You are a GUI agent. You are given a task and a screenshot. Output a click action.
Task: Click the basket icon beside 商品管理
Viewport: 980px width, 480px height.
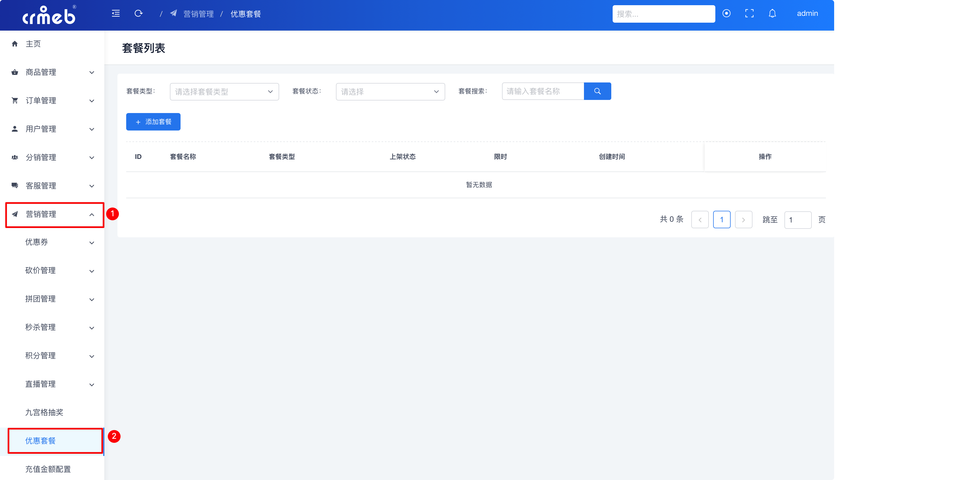15,72
